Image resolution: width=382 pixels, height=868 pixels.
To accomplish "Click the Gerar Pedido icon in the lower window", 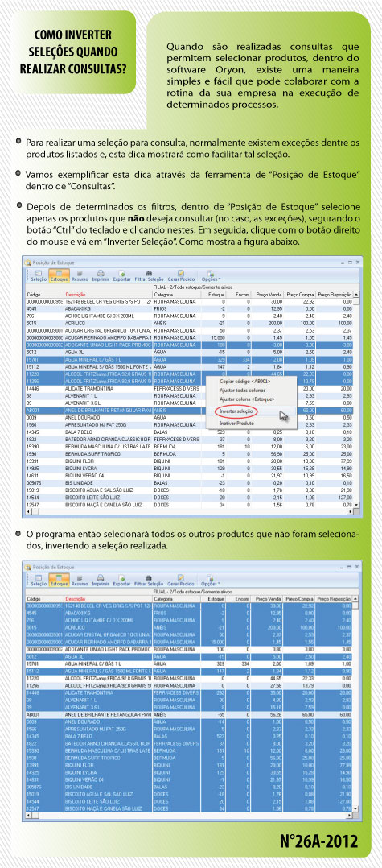I will [x=181, y=580].
